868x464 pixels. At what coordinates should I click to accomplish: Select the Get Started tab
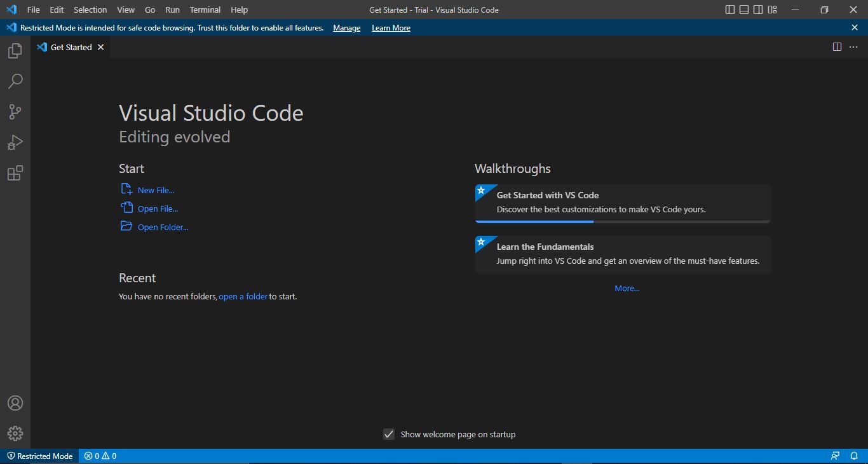coord(71,47)
